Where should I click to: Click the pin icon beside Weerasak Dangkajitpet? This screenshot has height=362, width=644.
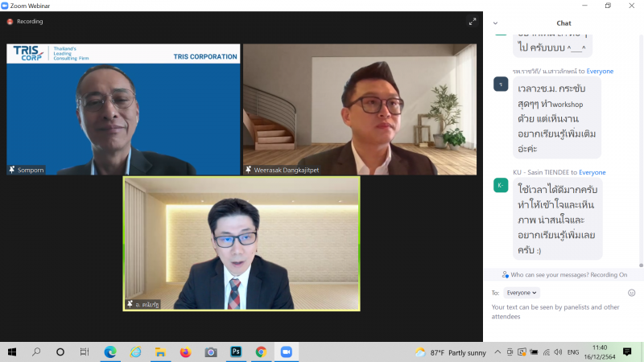click(x=249, y=170)
